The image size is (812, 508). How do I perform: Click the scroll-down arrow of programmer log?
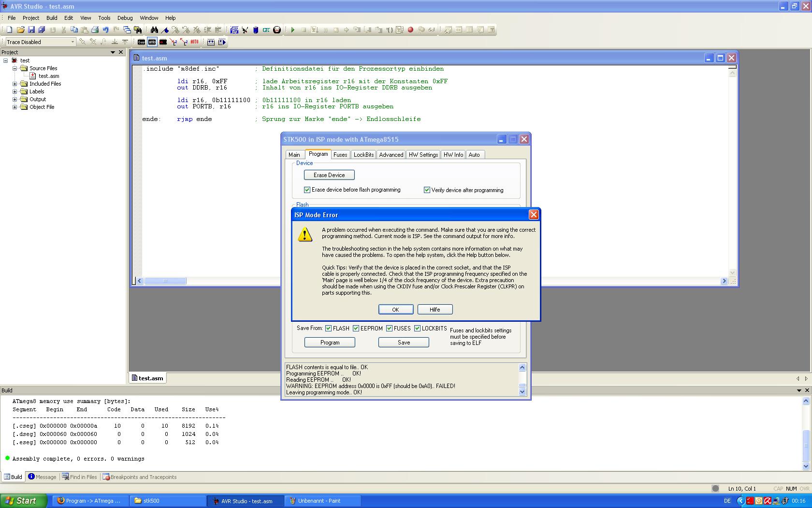[x=522, y=392]
